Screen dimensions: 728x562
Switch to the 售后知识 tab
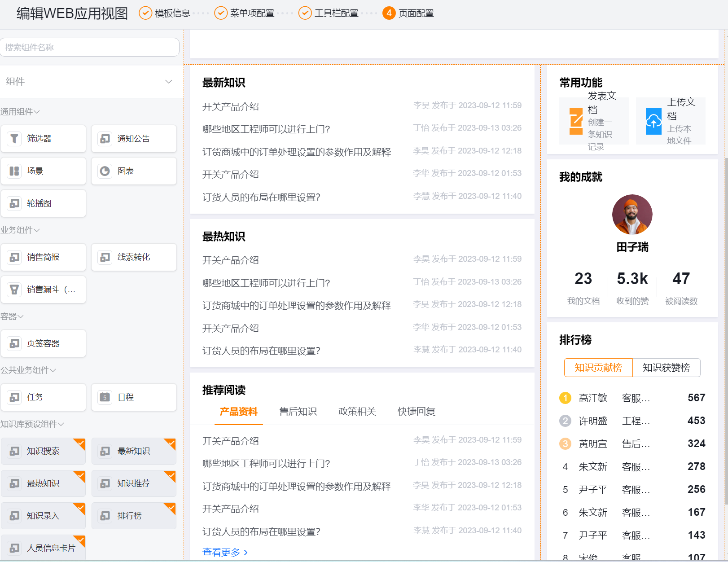coord(298,411)
